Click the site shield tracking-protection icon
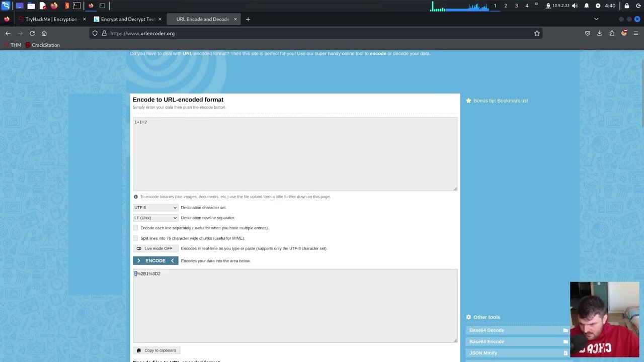Screen dimensions: 644x362 (95, 33)
